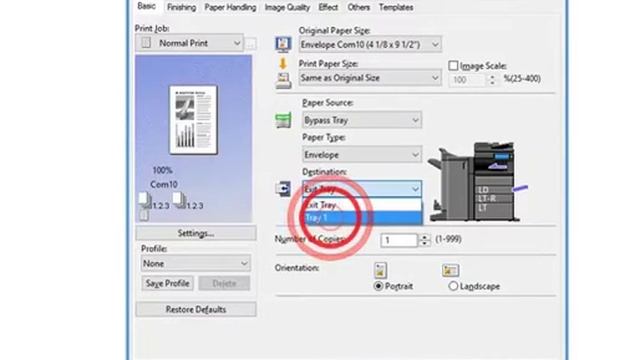Click the Restore Defaults button
This screenshot has height=360, width=640.
point(196,309)
